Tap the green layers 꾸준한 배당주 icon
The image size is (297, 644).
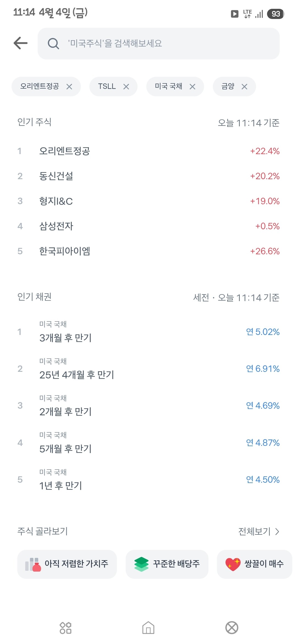click(x=141, y=564)
